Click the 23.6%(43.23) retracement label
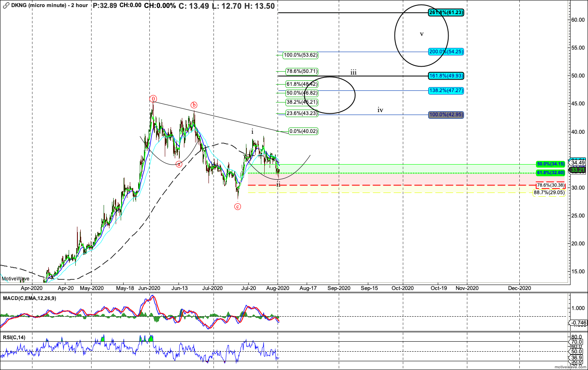Viewport: 588px width, 370px height. [302, 113]
